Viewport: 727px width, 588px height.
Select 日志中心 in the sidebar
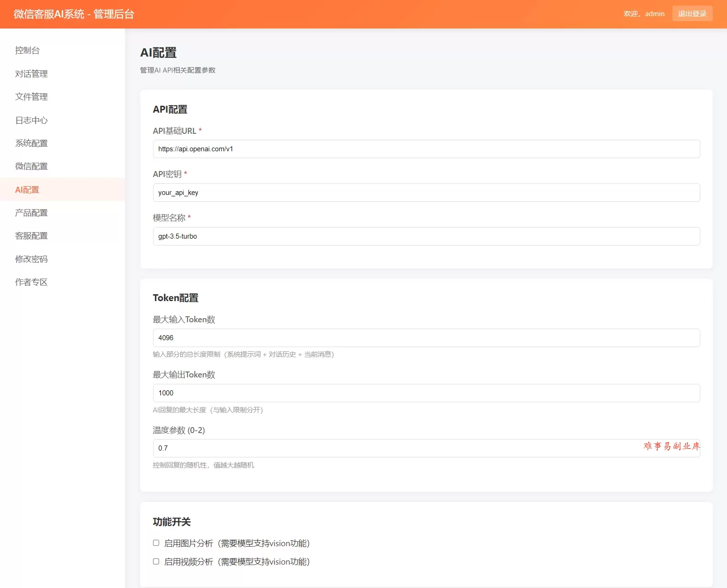62,120
